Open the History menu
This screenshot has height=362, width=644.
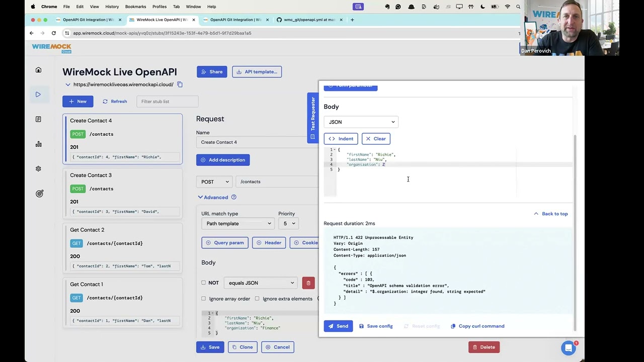pyautogui.click(x=112, y=7)
